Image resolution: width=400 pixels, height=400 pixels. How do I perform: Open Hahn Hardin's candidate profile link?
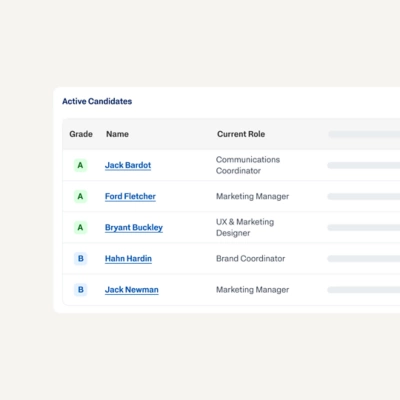[128, 259]
